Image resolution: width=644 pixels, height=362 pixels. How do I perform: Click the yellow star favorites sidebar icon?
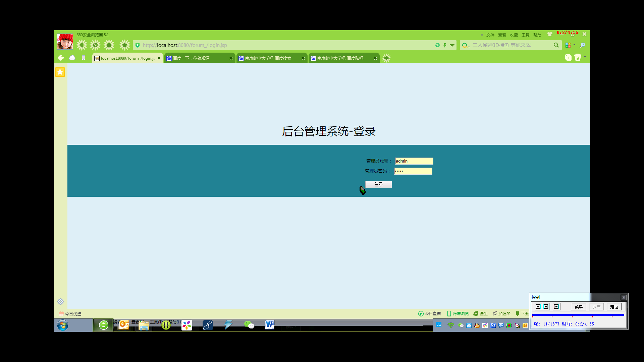click(60, 72)
